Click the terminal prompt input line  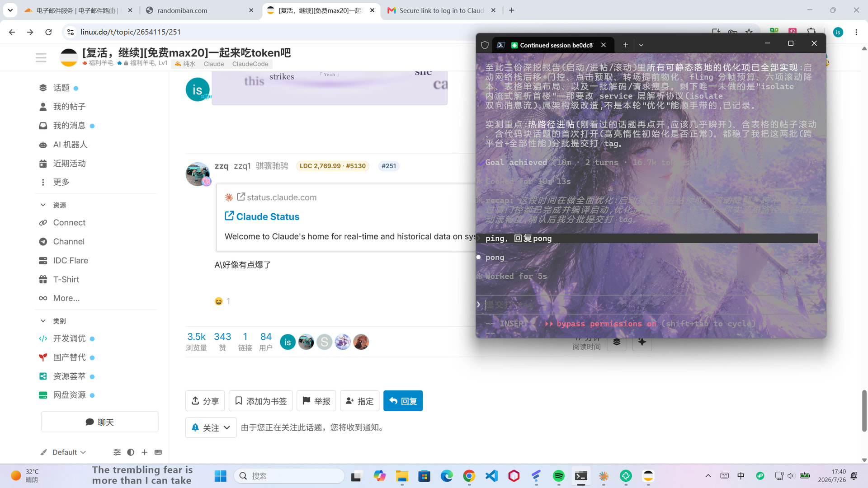pyautogui.click(x=650, y=305)
